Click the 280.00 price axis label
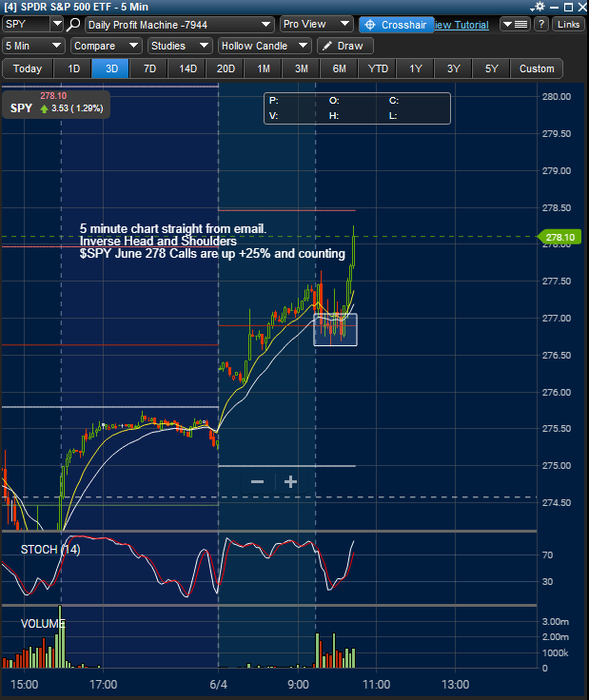The height and width of the screenshot is (700, 589). 557,97
